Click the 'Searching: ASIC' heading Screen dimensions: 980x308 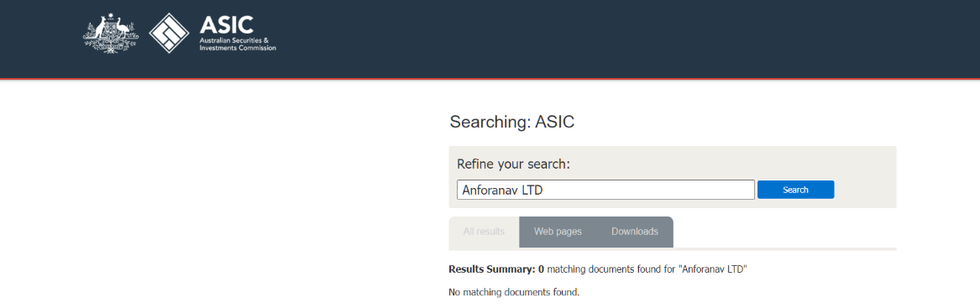click(x=512, y=122)
